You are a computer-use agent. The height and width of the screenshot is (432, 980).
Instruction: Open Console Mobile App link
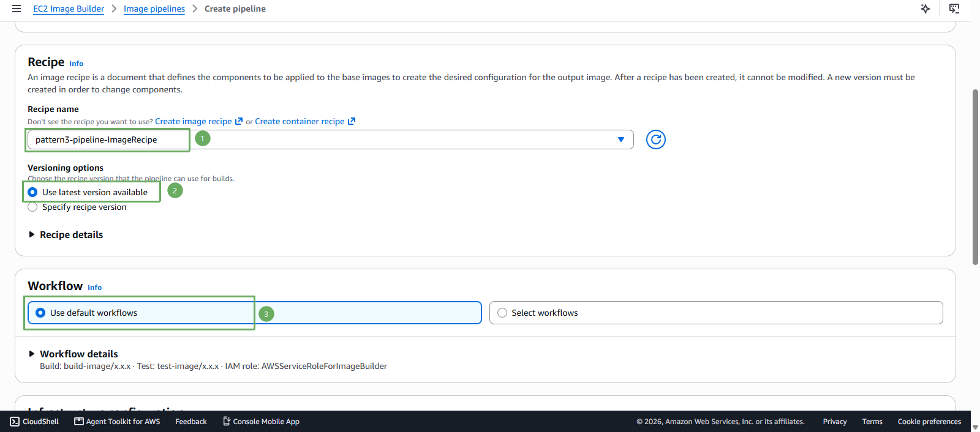point(261,422)
